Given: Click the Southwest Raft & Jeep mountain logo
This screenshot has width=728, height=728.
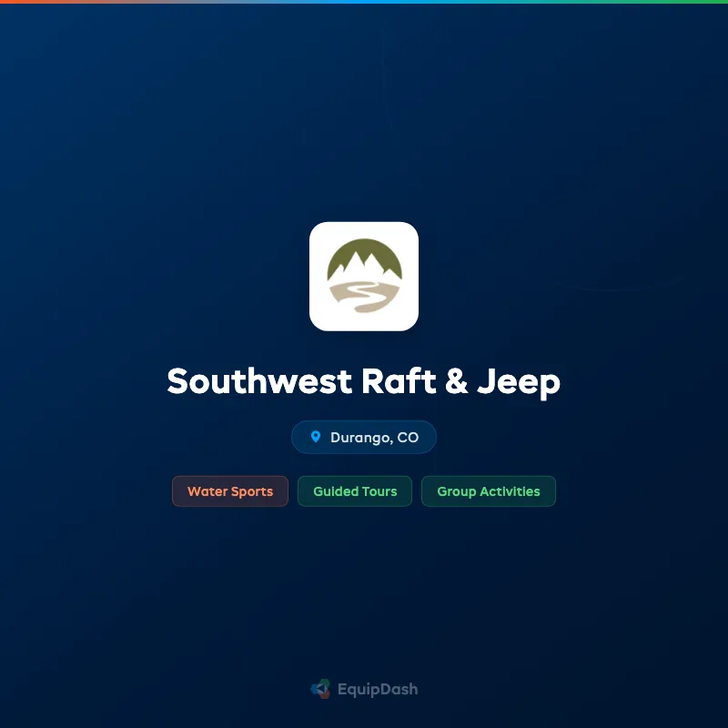Looking at the screenshot, I should pos(364,275).
